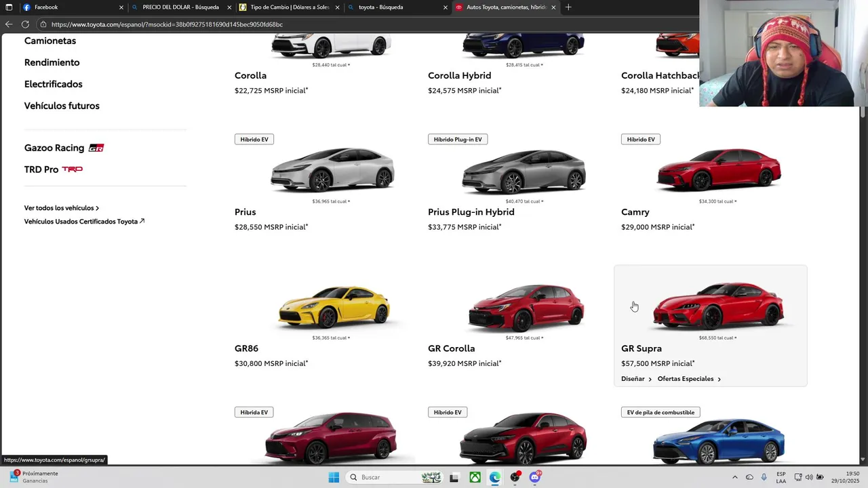Reload the Toyota page

pyautogui.click(x=25, y=24)
